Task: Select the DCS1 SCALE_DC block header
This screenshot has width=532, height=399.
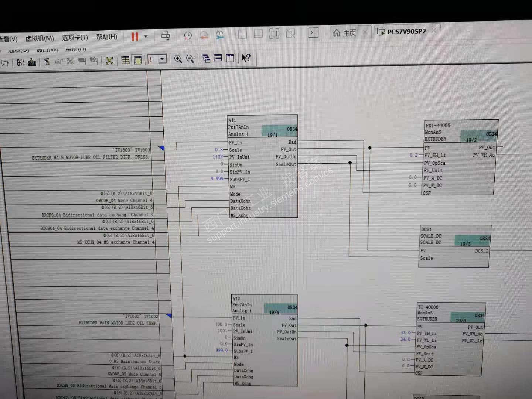Action: [x=456, y=236]
